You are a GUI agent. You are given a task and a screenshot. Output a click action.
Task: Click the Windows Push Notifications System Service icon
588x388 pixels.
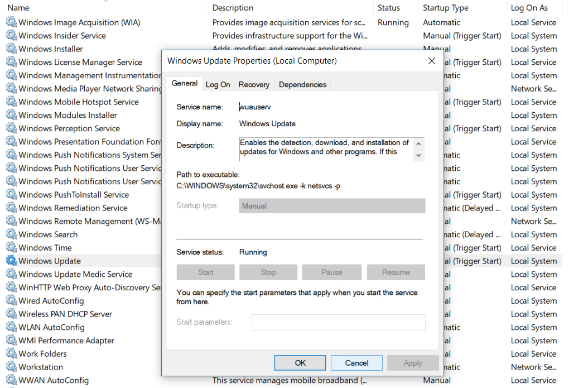pyautogui.click(x=12, y=155)
